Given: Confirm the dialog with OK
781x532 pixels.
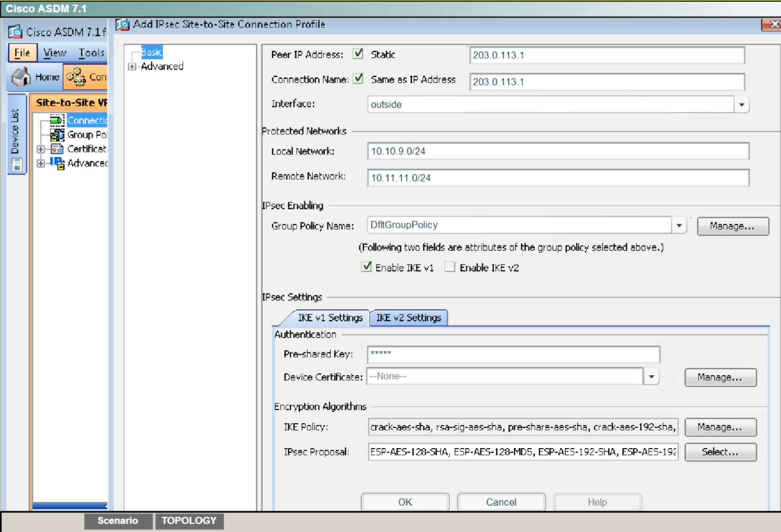Looking at the screenshot, I should (x=405, y=502).
